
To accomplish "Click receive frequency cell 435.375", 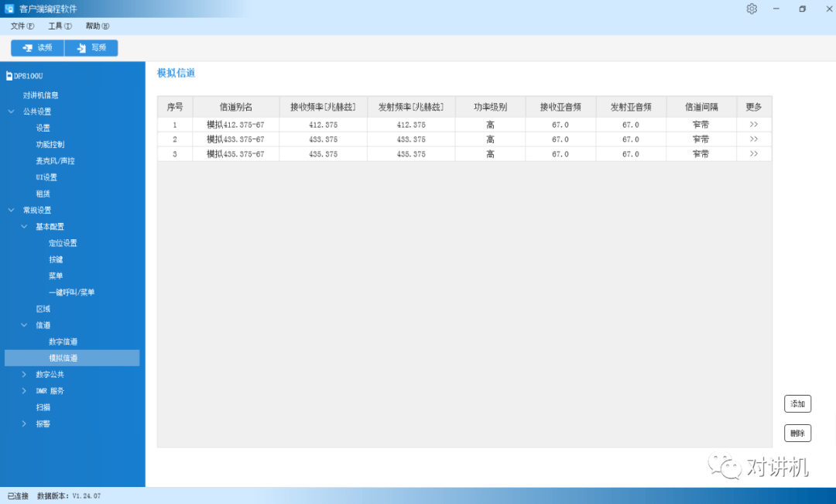I will pos(323,154).
